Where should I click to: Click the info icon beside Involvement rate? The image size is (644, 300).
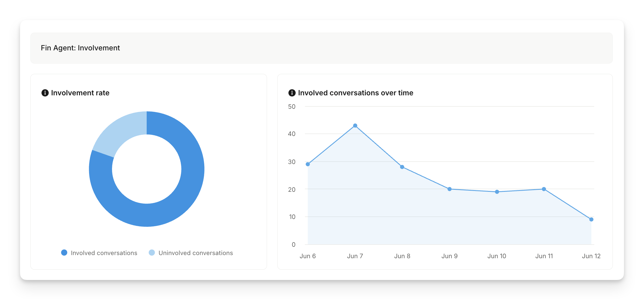45,93
